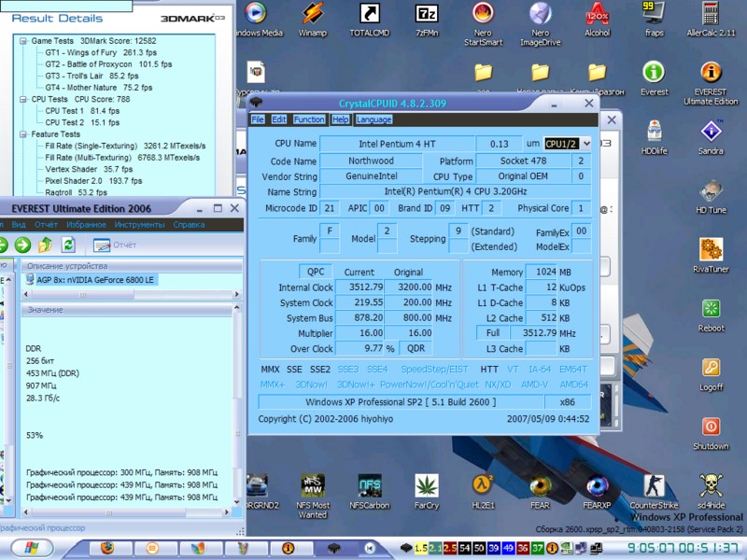Launch HL2E1 game icon
Image resolution: width=747 pixels, height=560 pixels.
[483, 492]
